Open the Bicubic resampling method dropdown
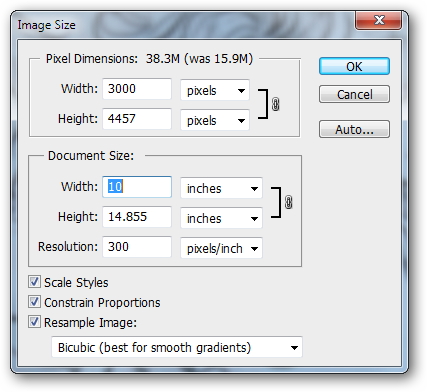Screen dimensions: 427x392 coord(177,347)
